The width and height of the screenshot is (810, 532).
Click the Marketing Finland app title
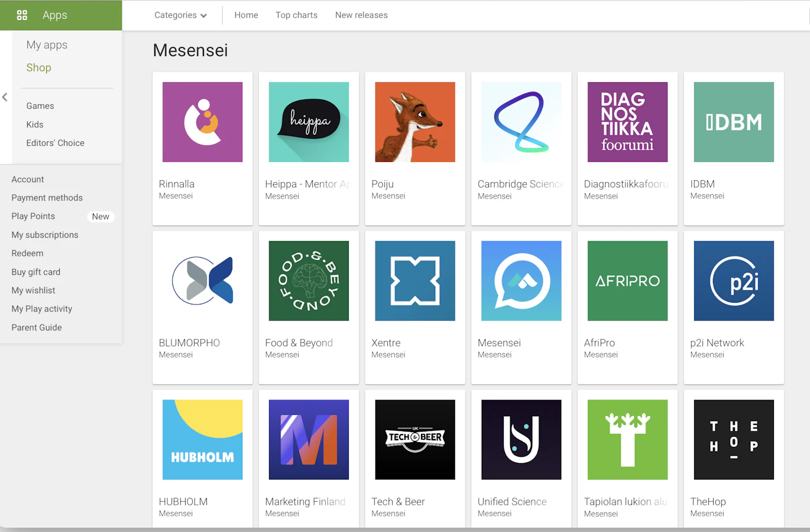coord(306,502)
